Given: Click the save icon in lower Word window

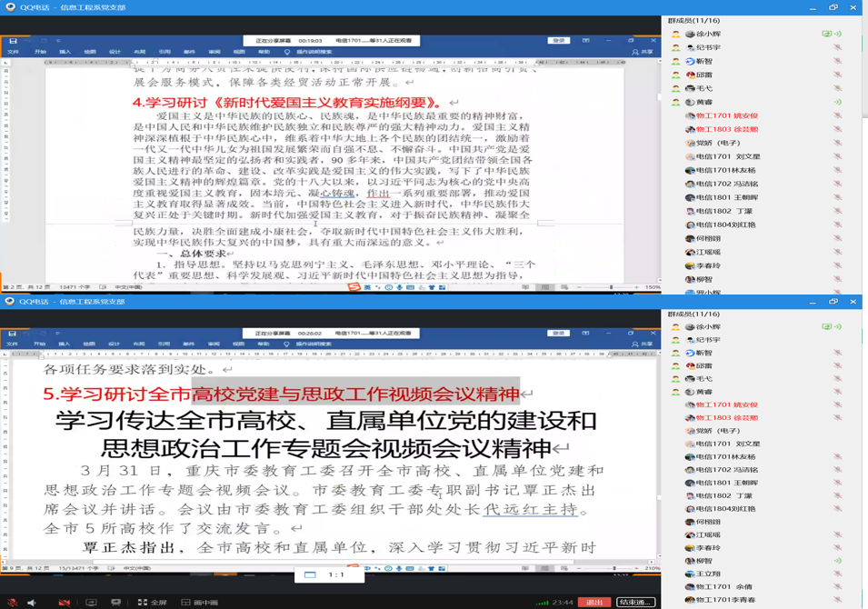Looking at the screenshot, I should coord(13,334).
